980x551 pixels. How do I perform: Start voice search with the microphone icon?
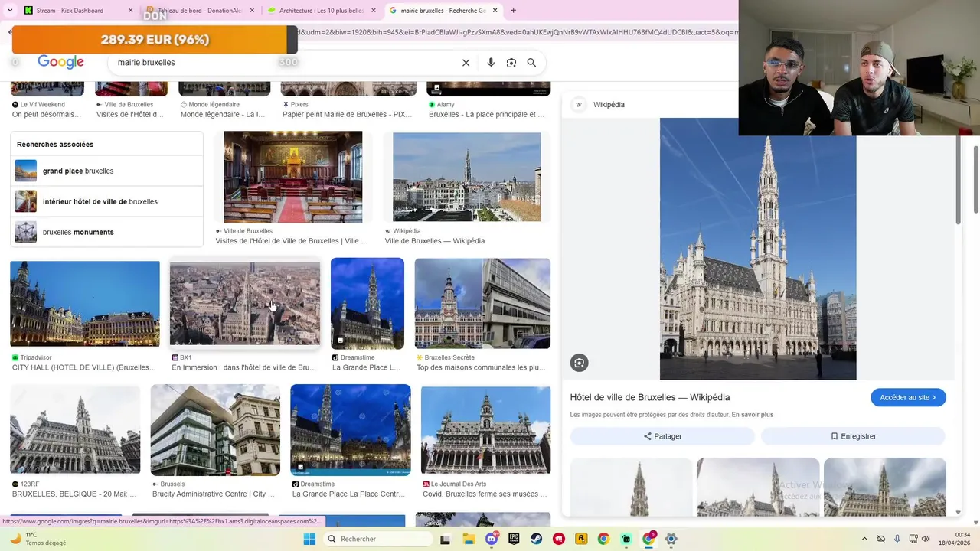[491, 63]
